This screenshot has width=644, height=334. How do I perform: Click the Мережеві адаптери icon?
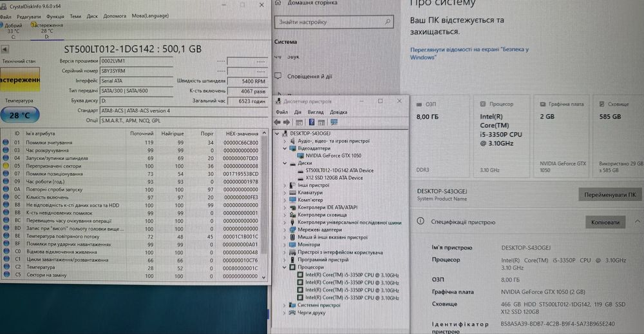coord(292,230)
